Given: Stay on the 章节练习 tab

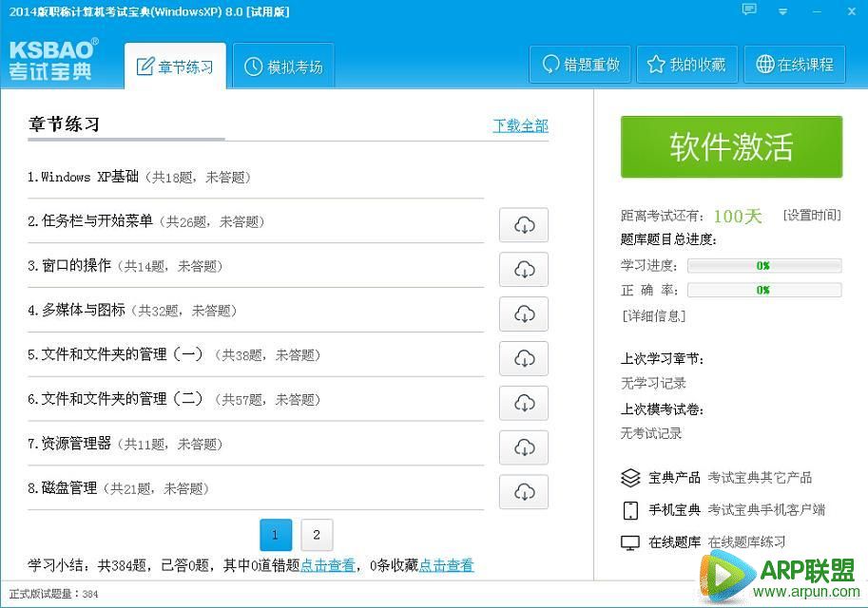Looking at the screenshot, I should (x=174, y=65).
